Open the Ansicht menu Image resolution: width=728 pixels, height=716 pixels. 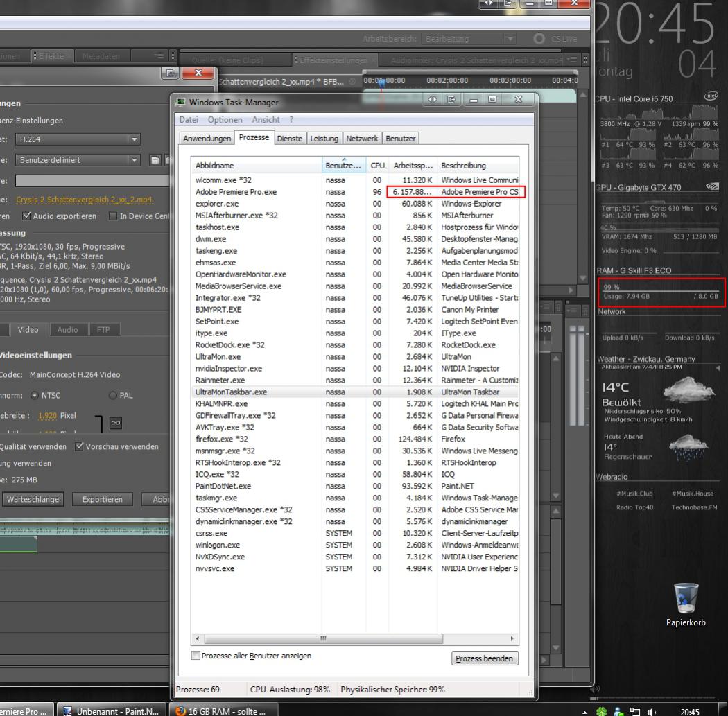coord(266,120)
